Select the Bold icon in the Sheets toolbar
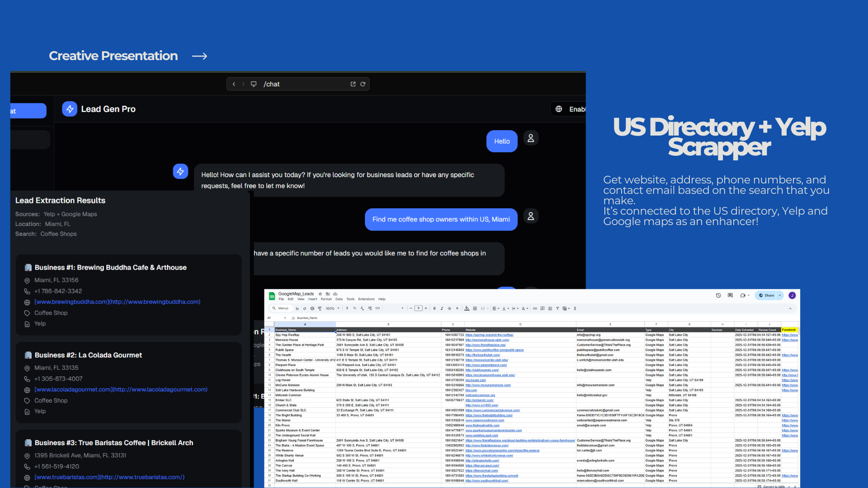The width and height of the screenshot is (868, 488). 434,308
